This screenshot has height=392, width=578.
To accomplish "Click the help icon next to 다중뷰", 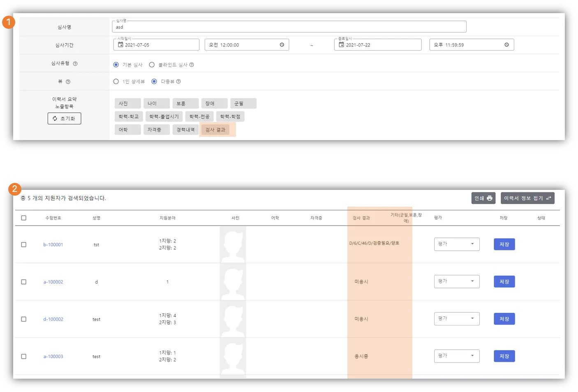I will coord(178,81).
